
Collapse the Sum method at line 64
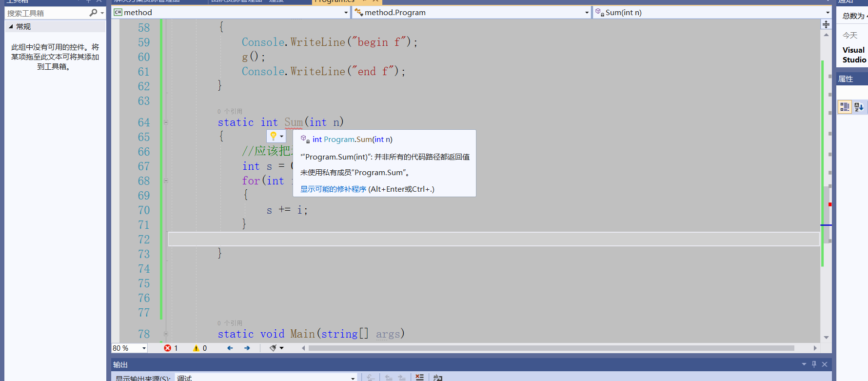[x=166, y=122]
